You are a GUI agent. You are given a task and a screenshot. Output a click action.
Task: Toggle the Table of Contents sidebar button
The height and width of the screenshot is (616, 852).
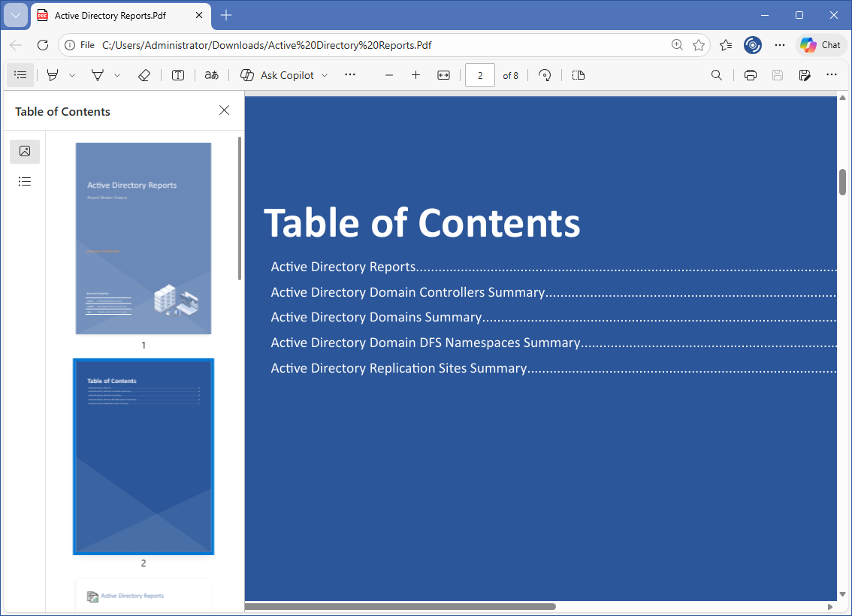tap(20, 75)
